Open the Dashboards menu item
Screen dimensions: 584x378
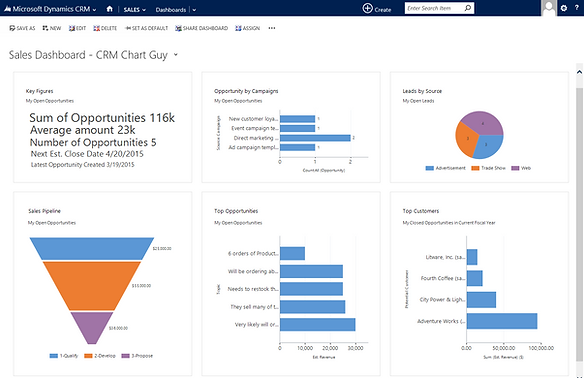click(x=171, y=10)
